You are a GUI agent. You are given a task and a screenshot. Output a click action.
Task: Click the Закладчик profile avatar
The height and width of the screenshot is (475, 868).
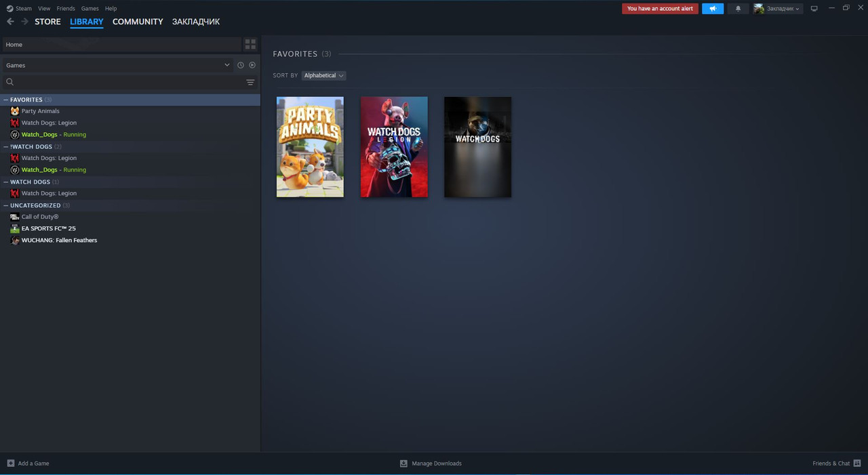pos(759,9)
